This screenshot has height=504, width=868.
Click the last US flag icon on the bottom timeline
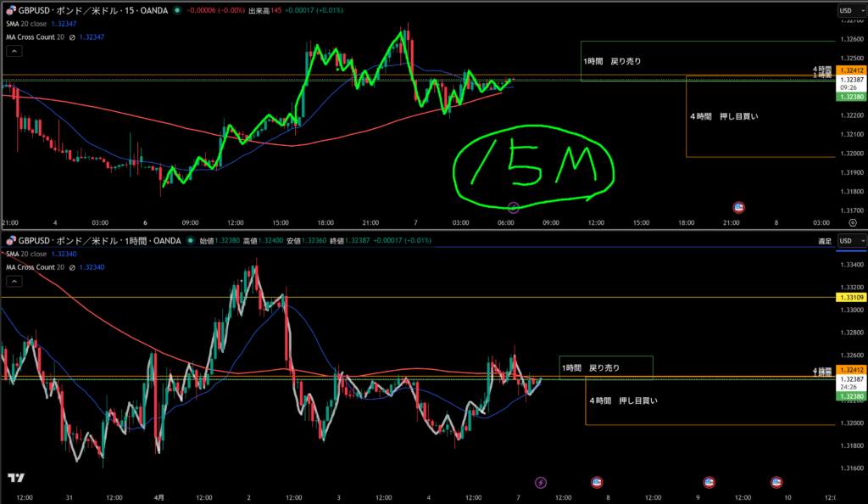pyautogui.click(x=776, y=482)
